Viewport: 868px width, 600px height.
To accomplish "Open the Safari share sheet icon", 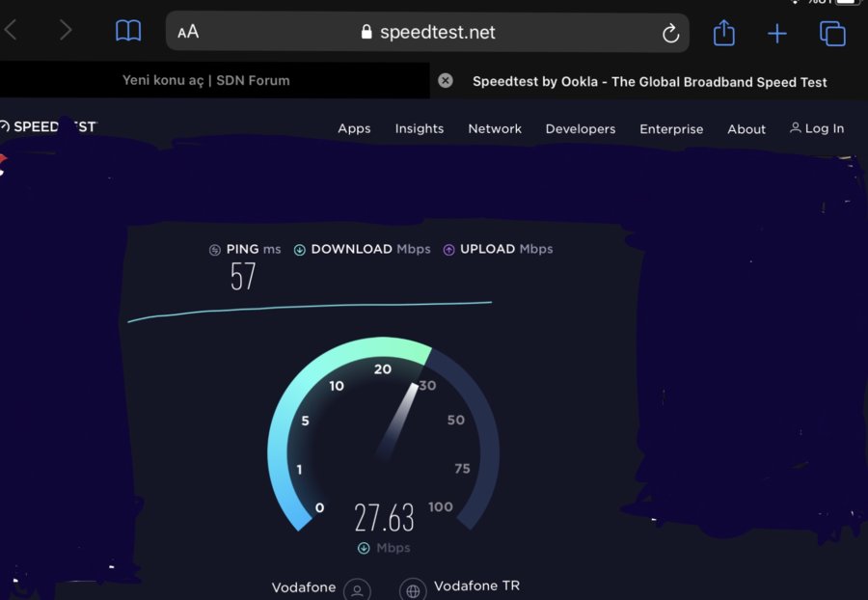I will point(723,32).
